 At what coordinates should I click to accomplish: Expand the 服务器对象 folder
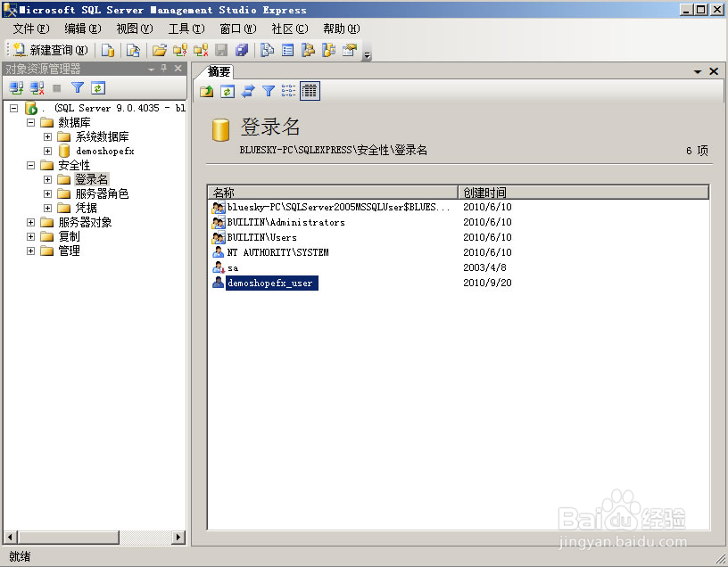(x=30, y=223)
